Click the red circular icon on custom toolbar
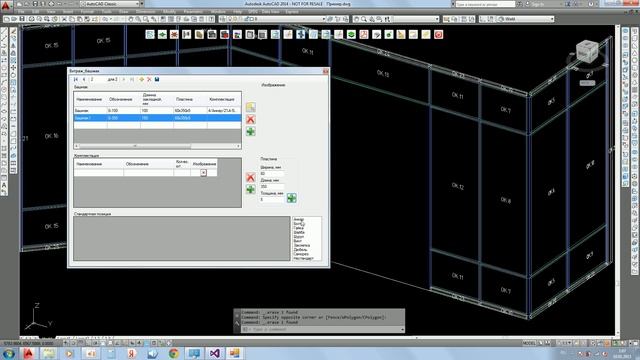Image resolution: width=640 pixels, height=360 pixels. tap(438, 35)
